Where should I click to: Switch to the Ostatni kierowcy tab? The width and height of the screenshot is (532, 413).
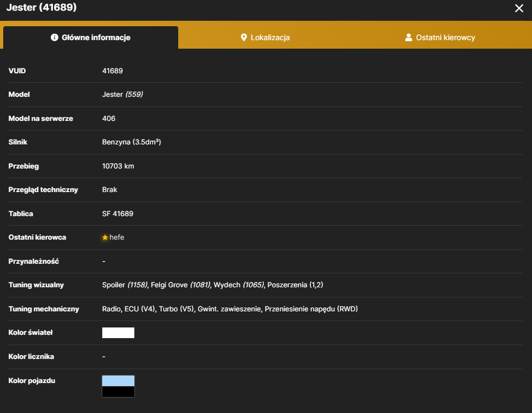[440, 37]
